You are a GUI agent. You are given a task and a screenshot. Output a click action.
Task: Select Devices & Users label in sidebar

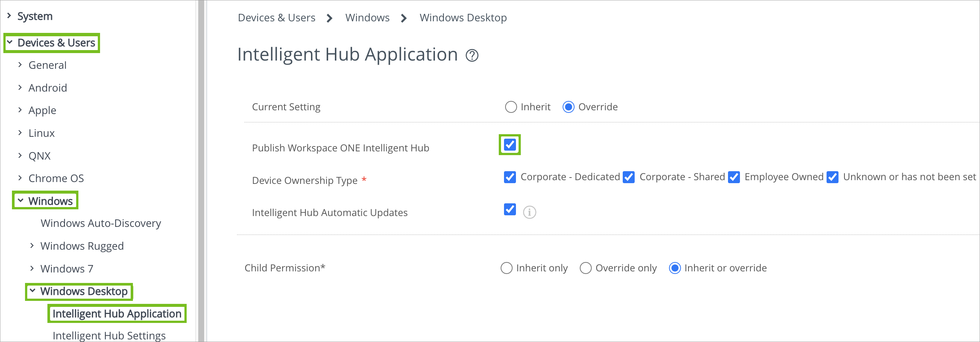[56, 43]
